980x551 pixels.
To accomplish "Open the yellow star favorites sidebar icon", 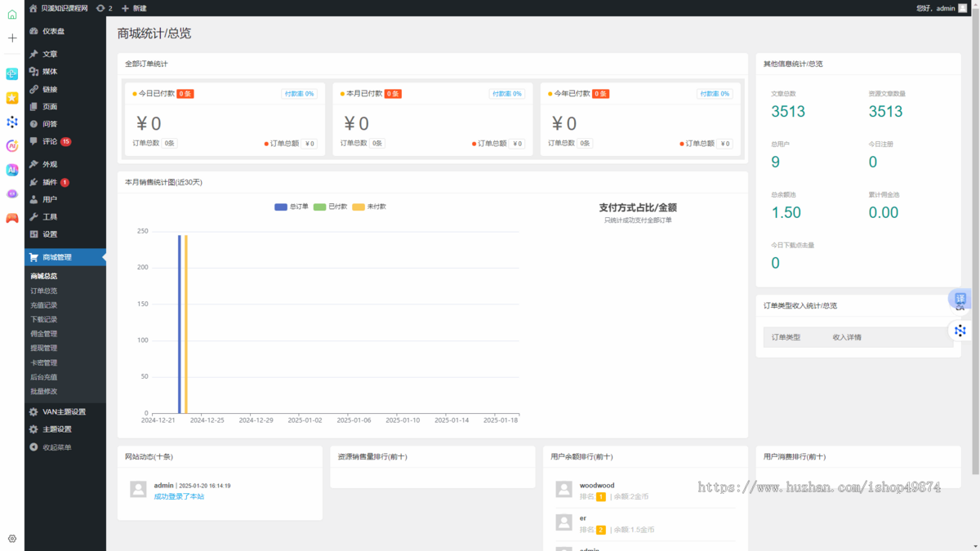I will [12, 98].
